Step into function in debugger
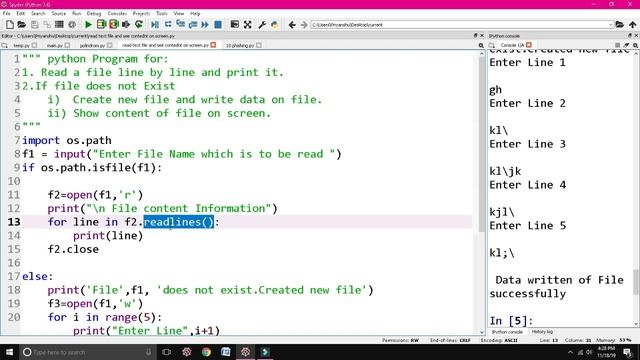This screenshot has height=360, width=640. click(180, 24)
